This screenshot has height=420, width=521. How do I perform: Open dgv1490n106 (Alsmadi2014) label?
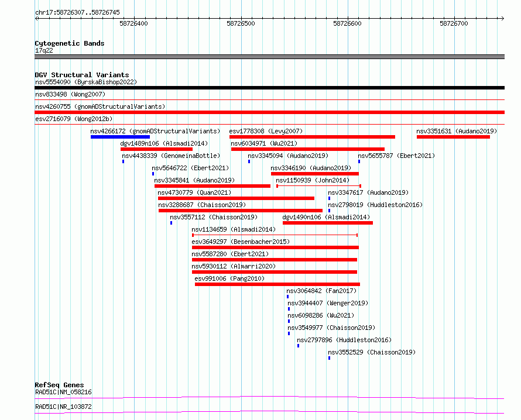pyautogui.click(x=326, y=217)
